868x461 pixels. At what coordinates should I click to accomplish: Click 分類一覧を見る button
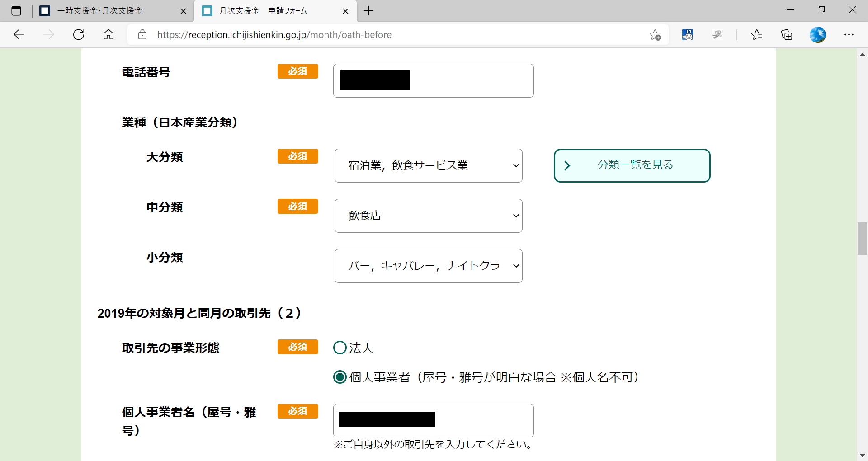tap(632, 165)
